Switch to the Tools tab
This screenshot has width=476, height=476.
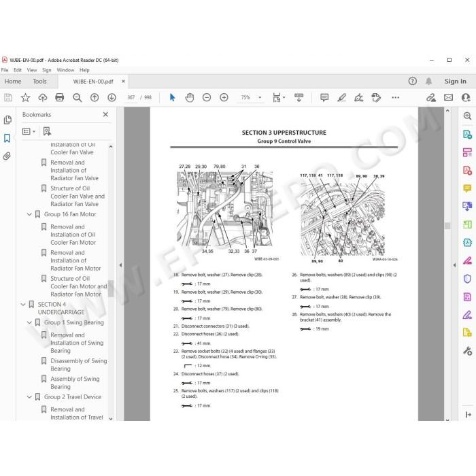[39, 82]
